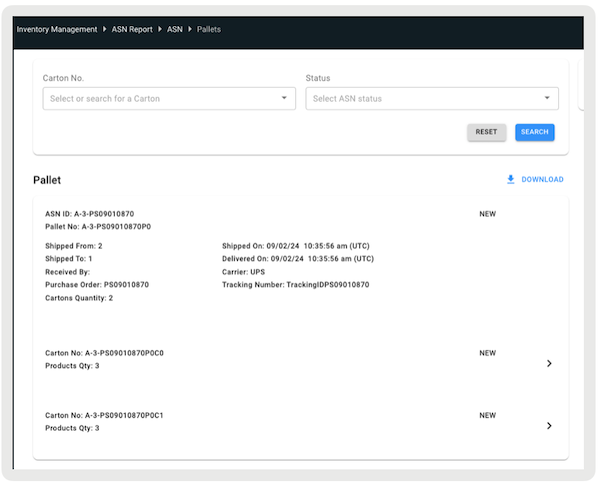The image size is (600, 484).
Task: Click Carton No A-3-PS09010870P0C1 row text
Action: (x=104, y=416)
